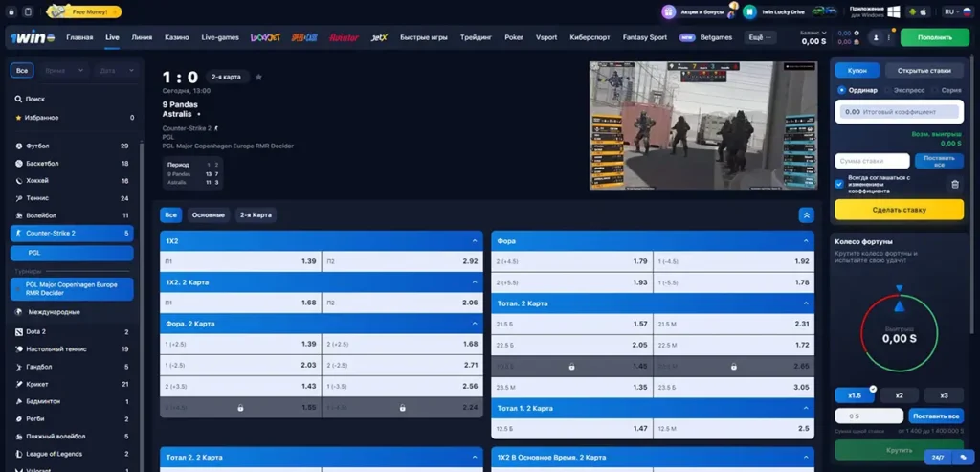This screenshot has height=472, width=980.
Task: Select Баскетбол in the sports list
Action: tap(72, 163)
